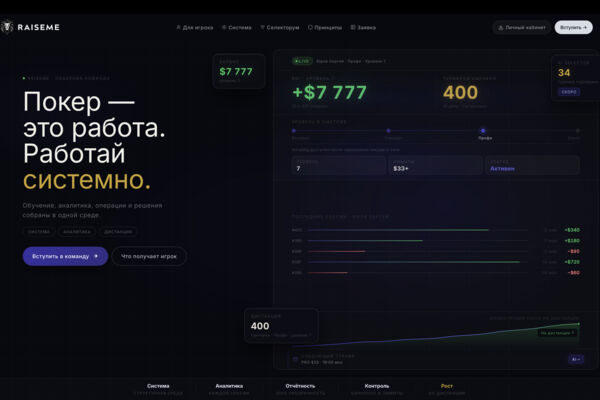Screen dimensions: 600x400
Task: Click the session result '+$720'
Action: point(572,262)
